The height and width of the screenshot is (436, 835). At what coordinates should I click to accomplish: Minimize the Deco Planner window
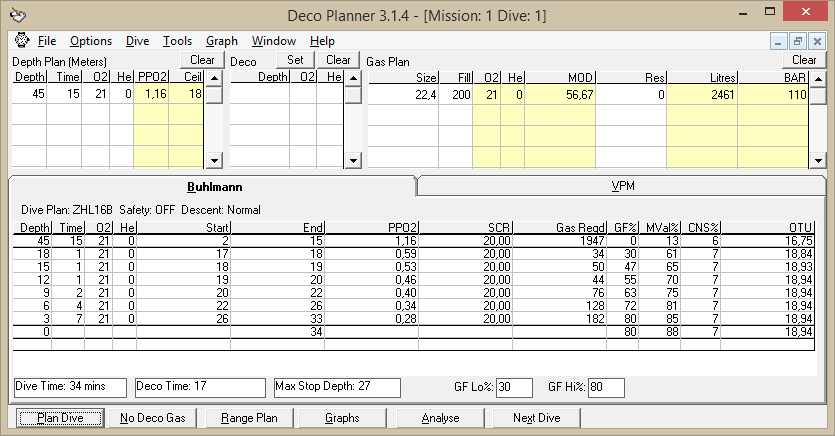click(743, 13)
